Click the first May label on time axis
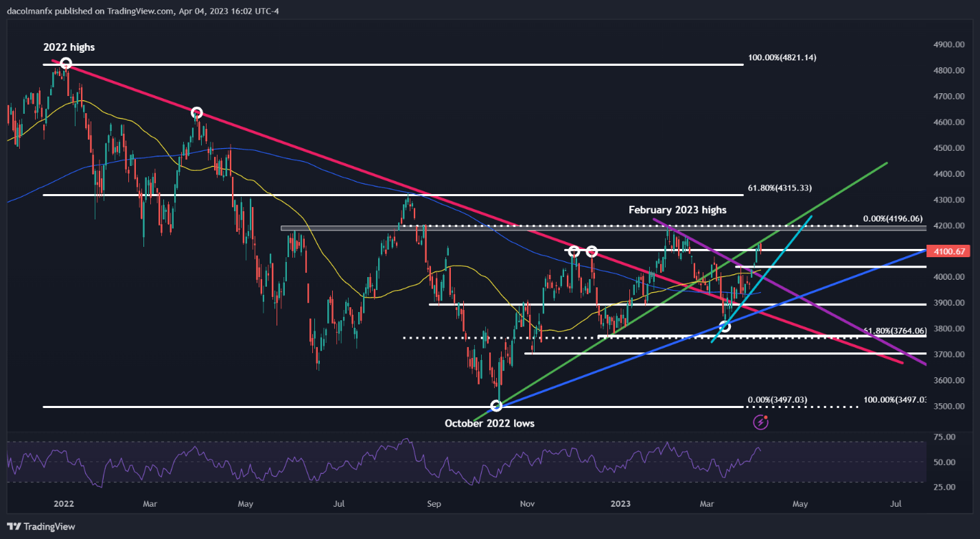This screenshot has height=539, width=980. (246, 505)
